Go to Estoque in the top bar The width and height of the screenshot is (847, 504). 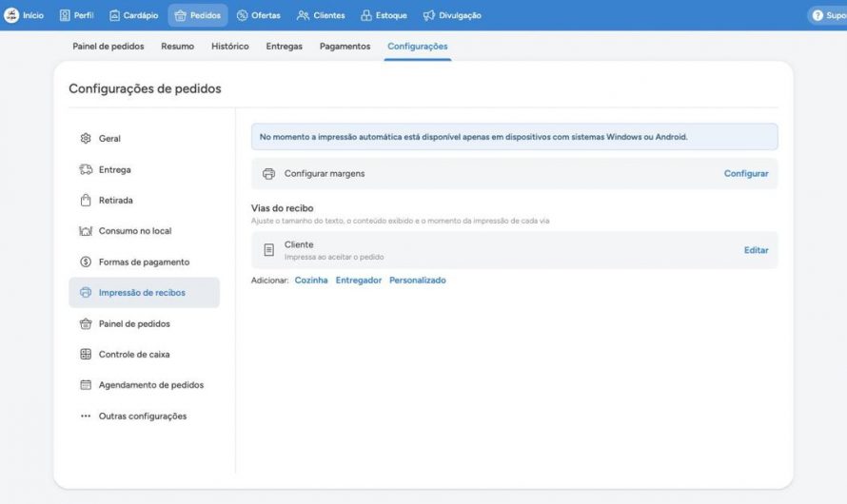point(384,15)
